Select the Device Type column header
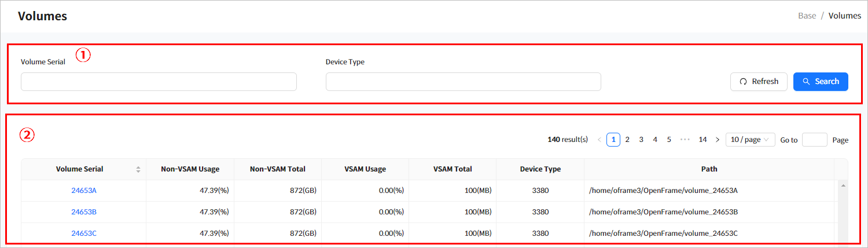 tap(540, 169)
